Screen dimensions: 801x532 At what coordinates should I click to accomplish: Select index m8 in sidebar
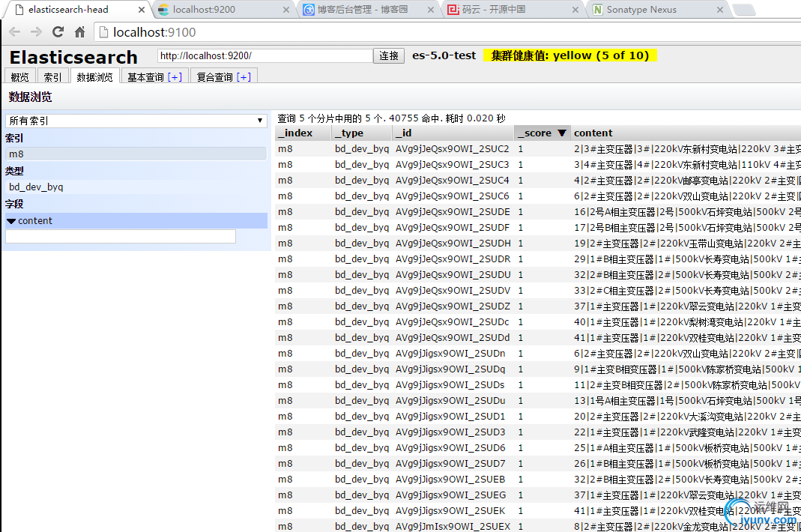pos(136,154)
